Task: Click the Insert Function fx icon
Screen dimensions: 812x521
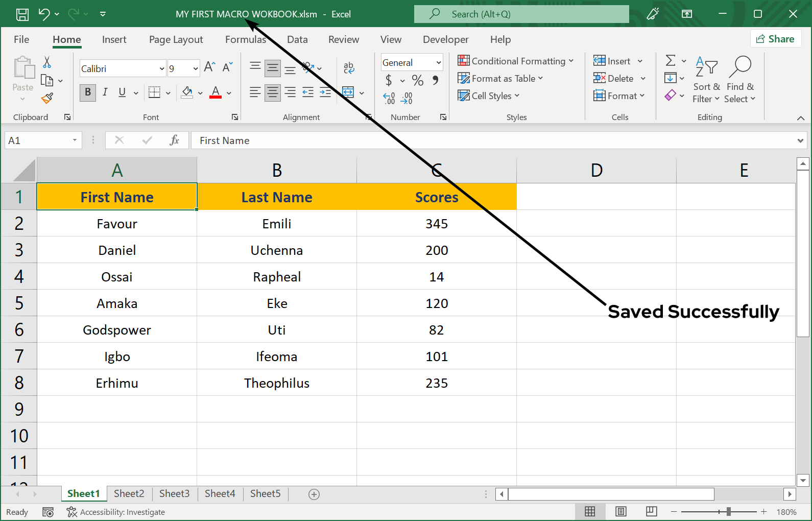Action: (x=174, y=140)
